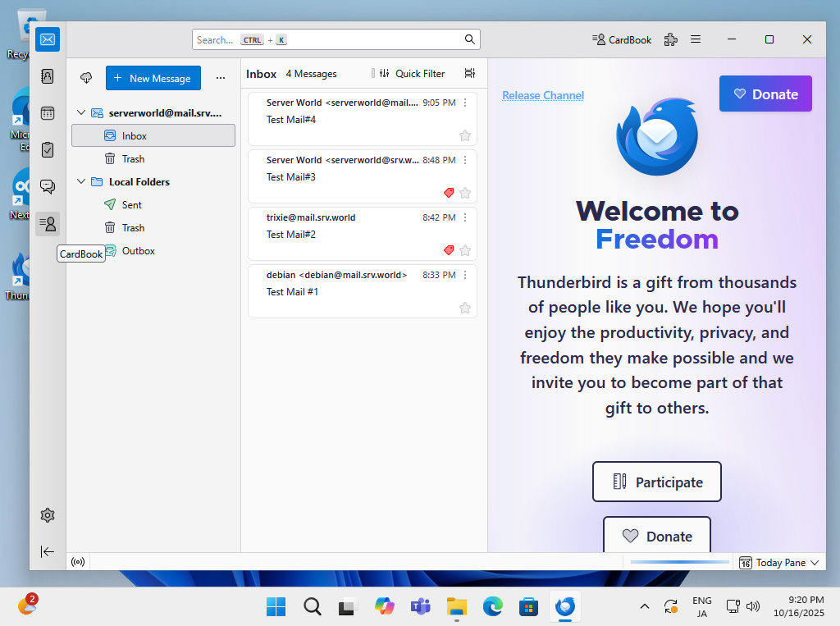The image size is (840, 626).
Task: Collapse the Local Folders tree
Action: 81,182
